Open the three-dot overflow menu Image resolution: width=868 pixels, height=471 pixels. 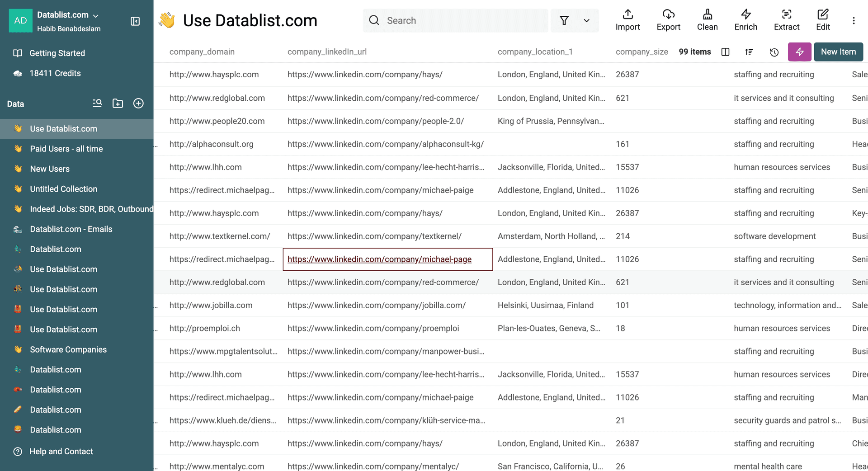(x=854, y=20)
